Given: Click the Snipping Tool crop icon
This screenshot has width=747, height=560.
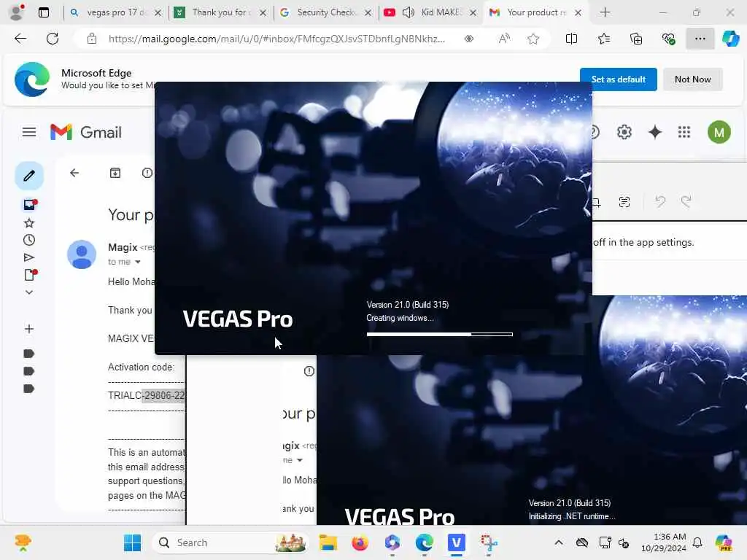Looking at the screenshot, I should 595,202.
